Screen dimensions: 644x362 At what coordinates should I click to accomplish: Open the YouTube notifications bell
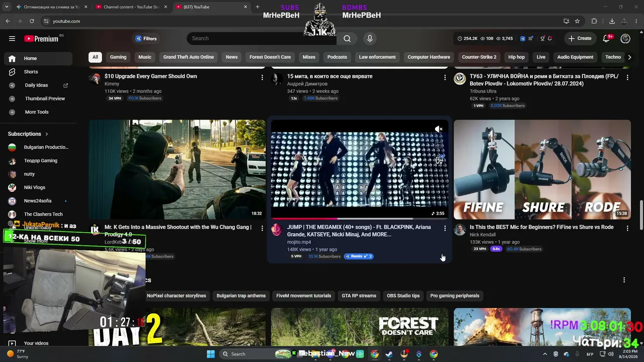pos(606,39)
